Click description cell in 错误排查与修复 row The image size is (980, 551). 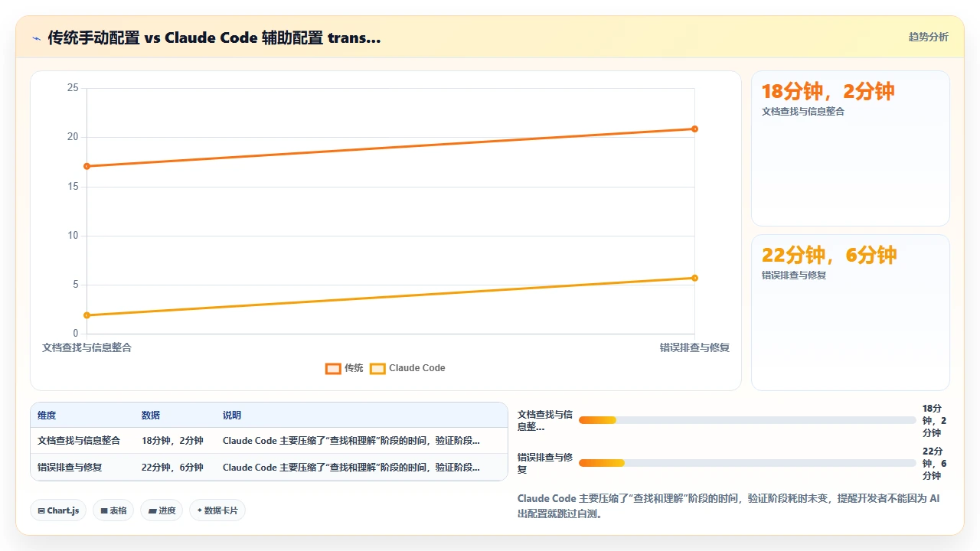pyautogui.click(x=351, y=467)
